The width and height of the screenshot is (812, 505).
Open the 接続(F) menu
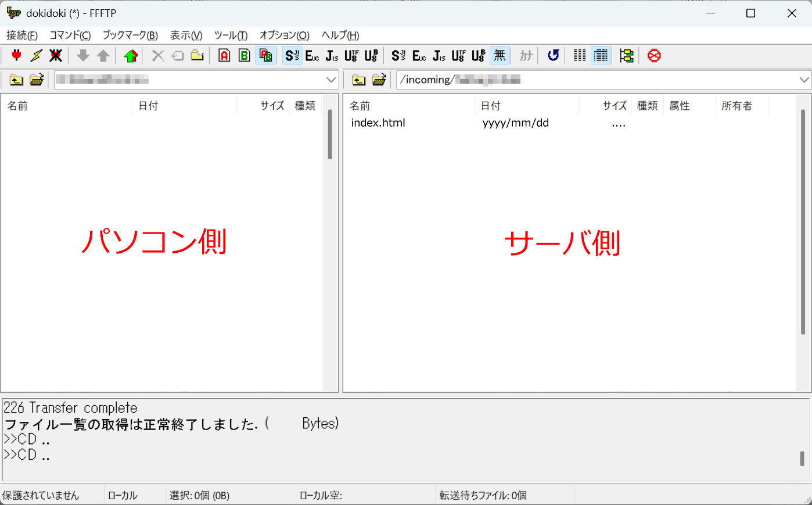pyautogui.click(x=22, y=35)
